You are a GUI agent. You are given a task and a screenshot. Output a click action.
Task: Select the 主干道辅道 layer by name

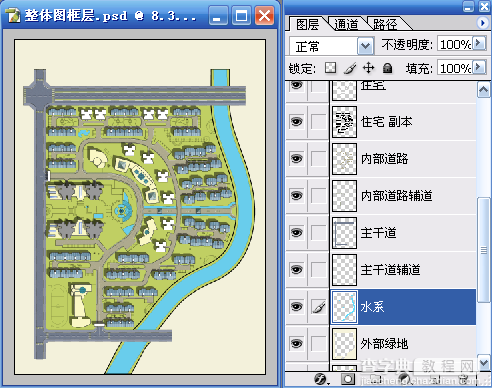pyautogui.click(x=391, y=270)
